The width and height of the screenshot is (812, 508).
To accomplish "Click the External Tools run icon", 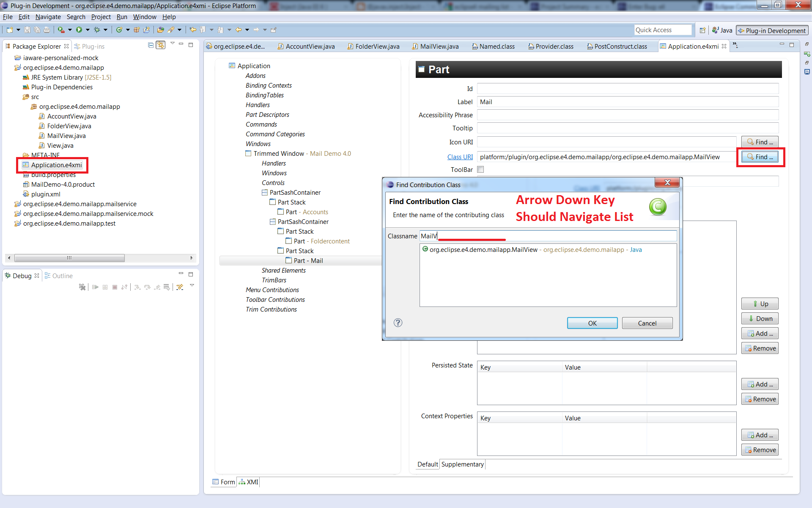I will click(x=61, y=30).
